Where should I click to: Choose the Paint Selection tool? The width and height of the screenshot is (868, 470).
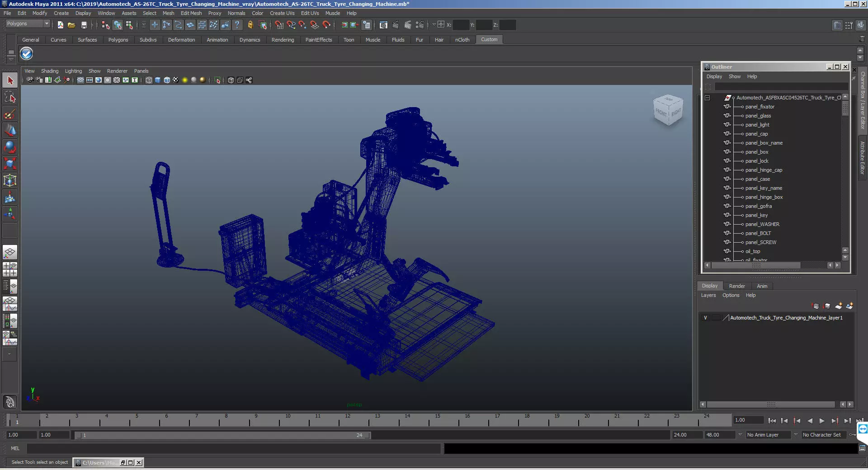[x=10, y=114]
